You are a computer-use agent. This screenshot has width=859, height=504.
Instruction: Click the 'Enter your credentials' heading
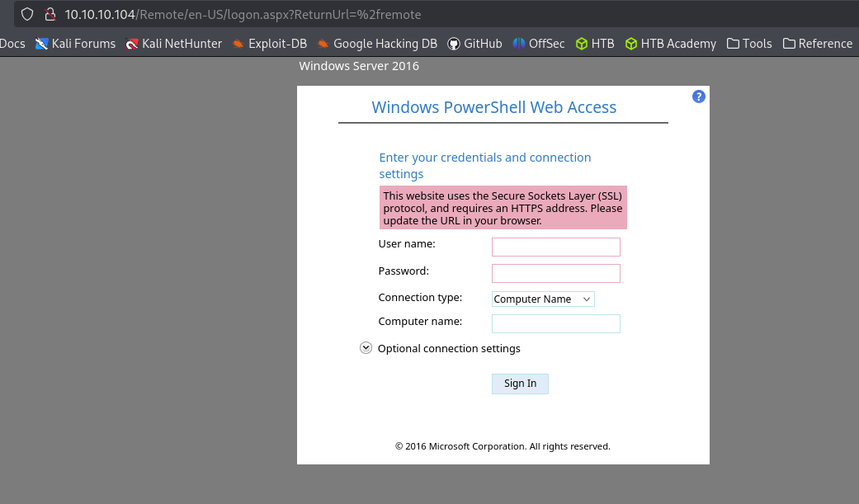(485, 166)
